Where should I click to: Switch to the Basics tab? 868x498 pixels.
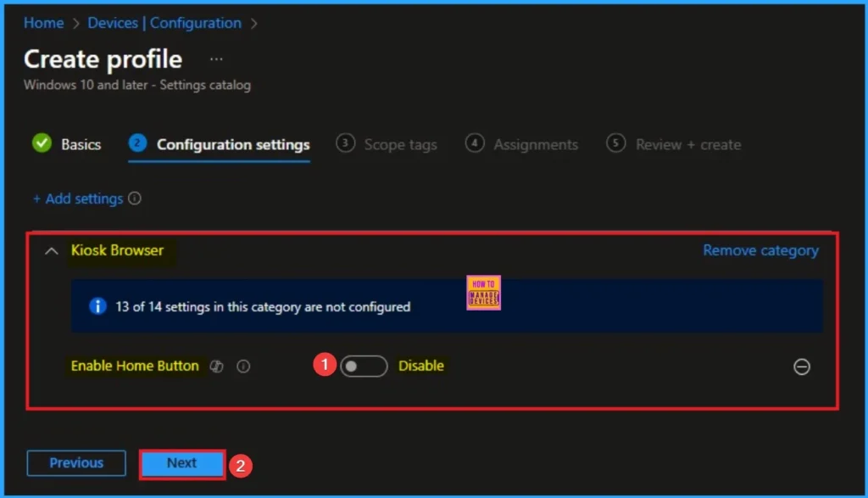(x=81, y=144)
